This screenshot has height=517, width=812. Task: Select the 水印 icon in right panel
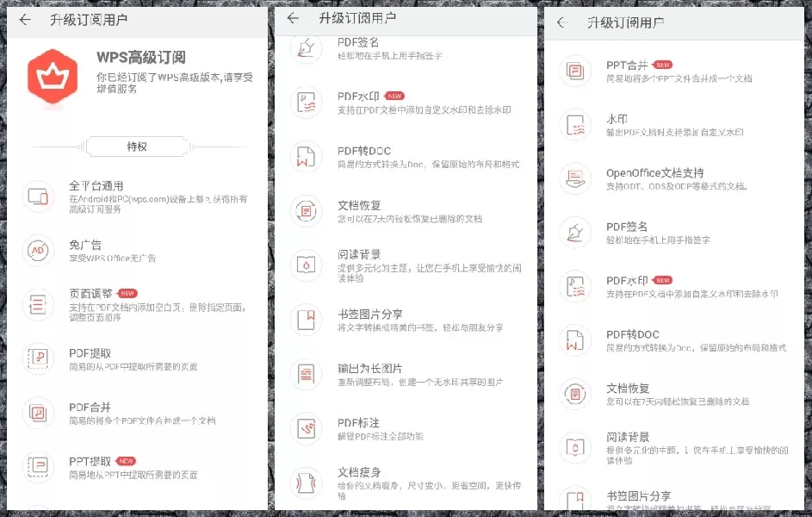click(x=575, y=125)
